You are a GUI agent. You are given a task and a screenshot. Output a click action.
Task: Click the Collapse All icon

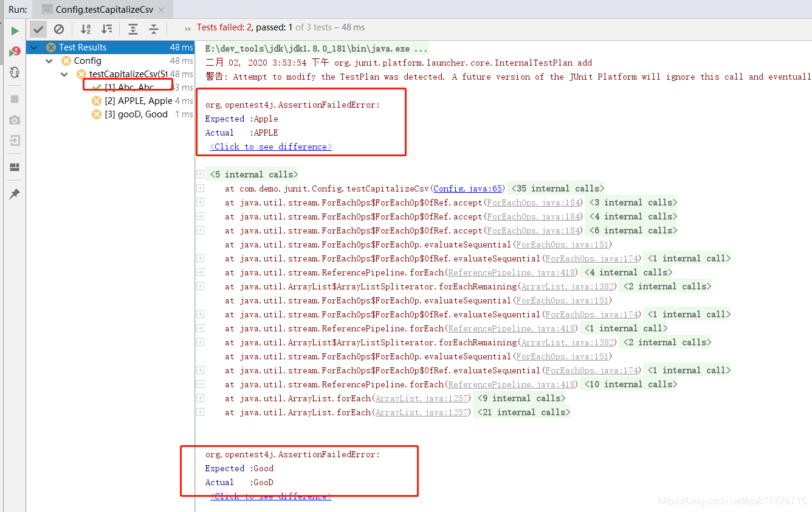pyautogui.click(x=154, y=29)
